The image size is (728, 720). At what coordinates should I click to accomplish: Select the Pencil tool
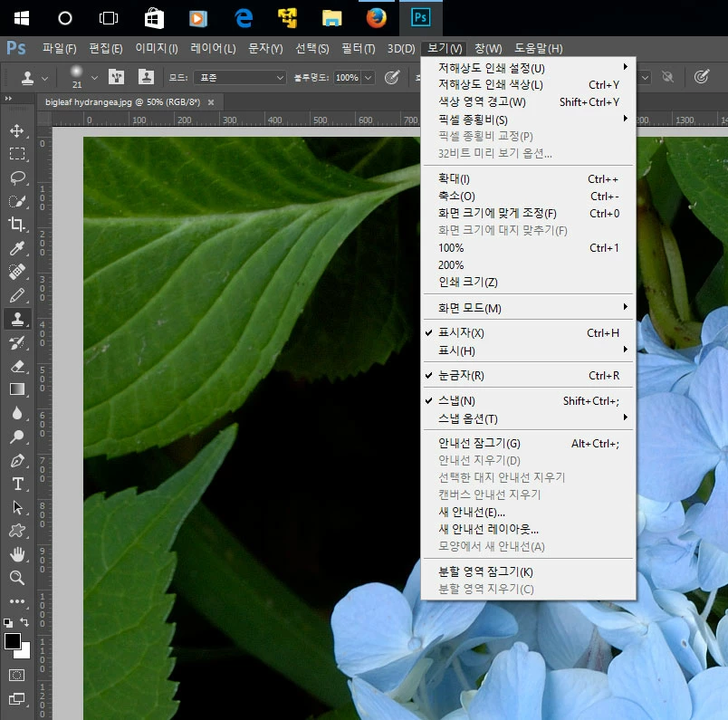click(17, 295)
